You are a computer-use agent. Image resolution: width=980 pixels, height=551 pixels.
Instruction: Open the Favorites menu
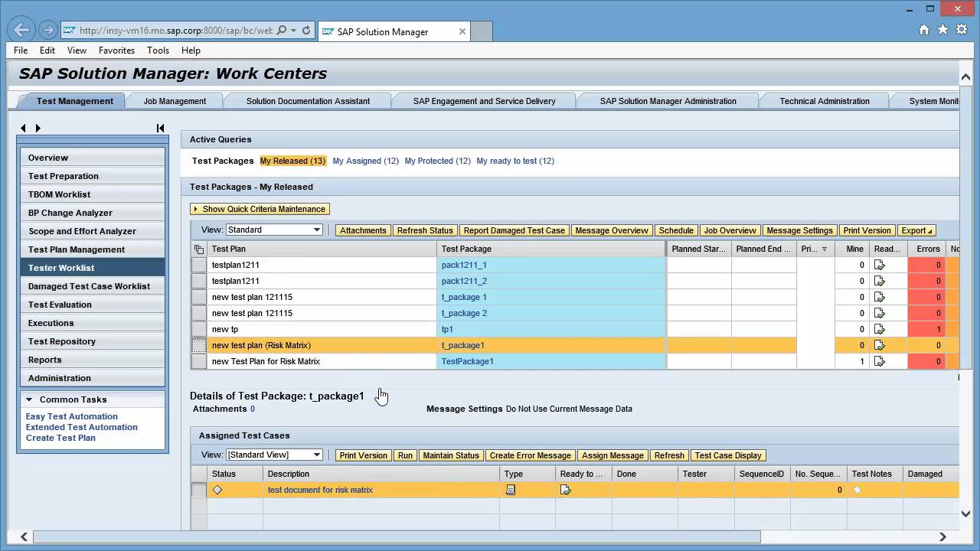[x=116, y=51]
